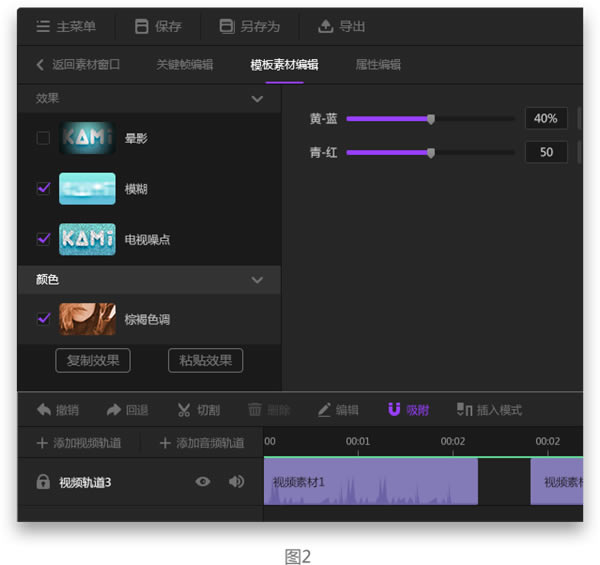Select the 模板素材编辑 tab

(x=284, y=65)
